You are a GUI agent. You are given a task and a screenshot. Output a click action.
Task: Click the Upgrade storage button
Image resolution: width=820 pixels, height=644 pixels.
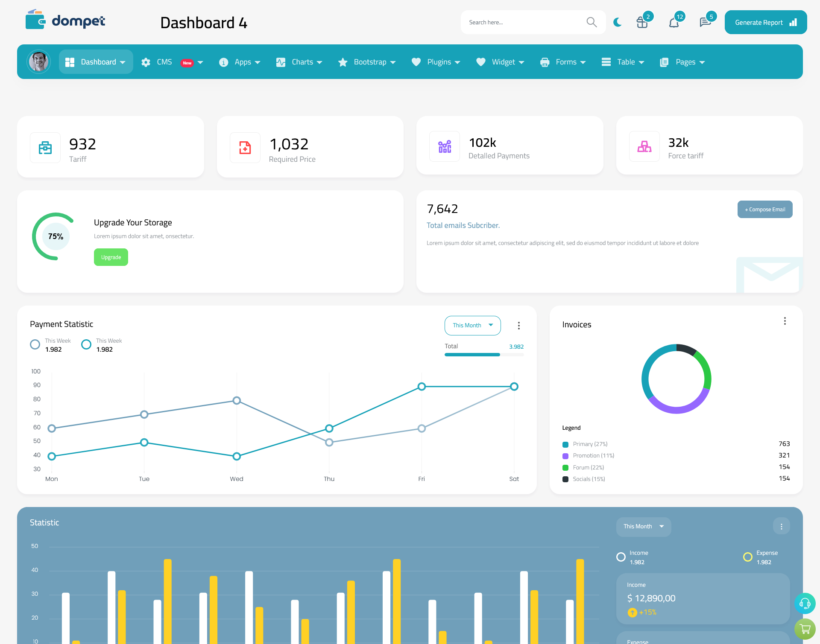(x=111, y=257)
